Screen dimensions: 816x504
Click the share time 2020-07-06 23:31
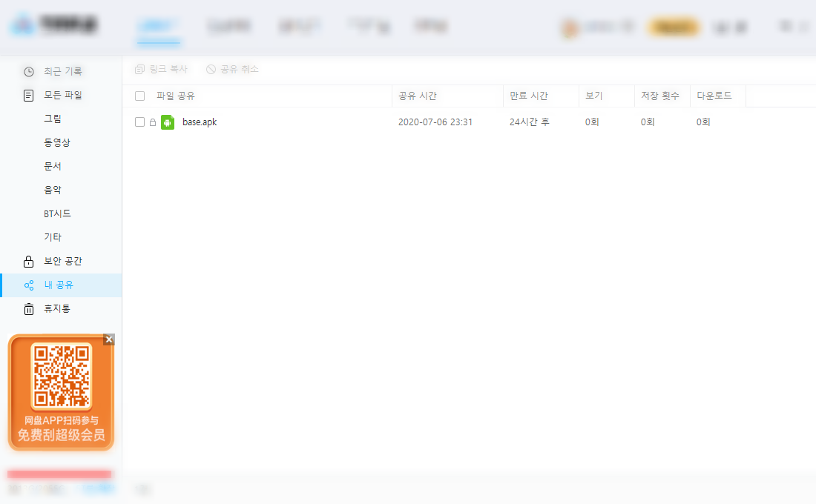point(435,122)
